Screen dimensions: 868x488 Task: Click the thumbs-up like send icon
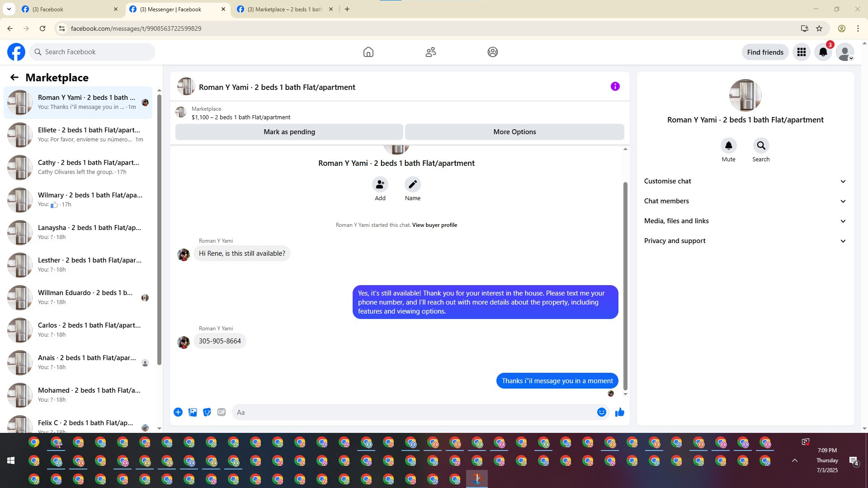[x=619, y=412]
